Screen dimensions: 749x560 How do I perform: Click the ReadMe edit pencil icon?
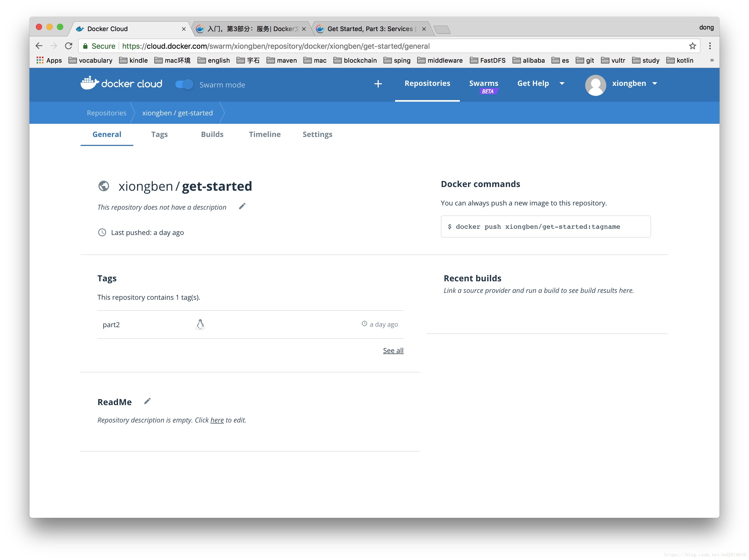(147, 401)
